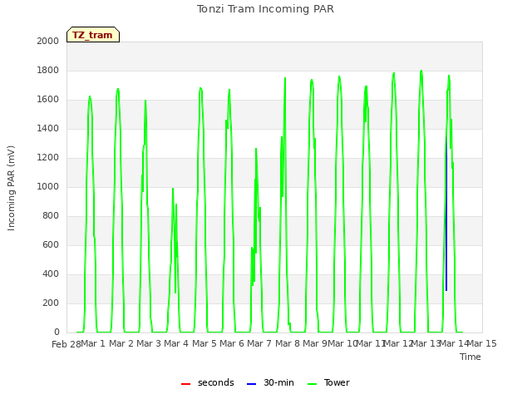Click the Mar 6 x-axis label
The image size is (532, 399).
click(232, 343)
